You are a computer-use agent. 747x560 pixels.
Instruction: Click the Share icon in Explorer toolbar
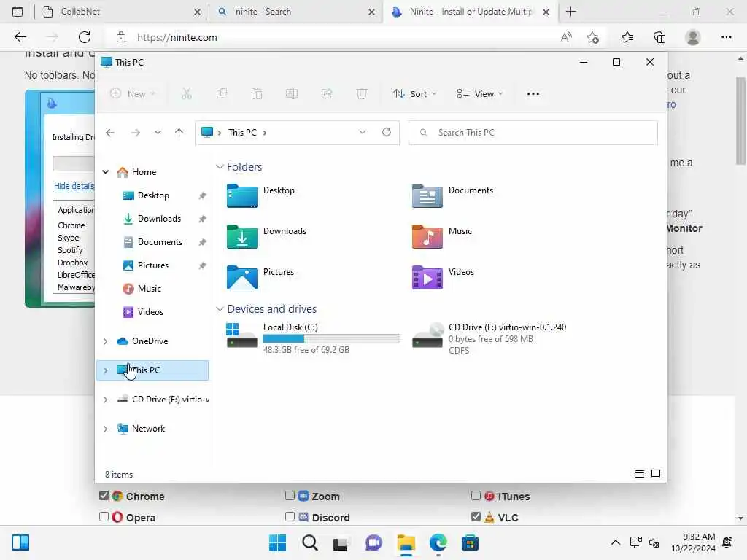327,94
